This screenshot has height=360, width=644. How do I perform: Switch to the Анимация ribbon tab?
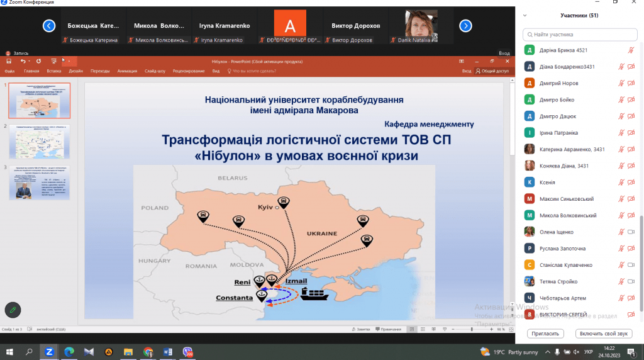pyautogui.click(x=127, y=71)
